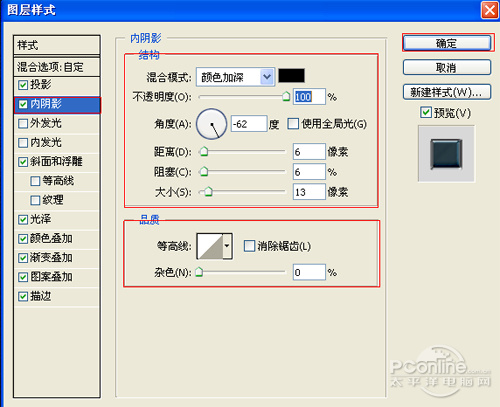Screen dimensions: 500x407
Task: Close the 图层样式 dialog window
Action: pos(489,10)
